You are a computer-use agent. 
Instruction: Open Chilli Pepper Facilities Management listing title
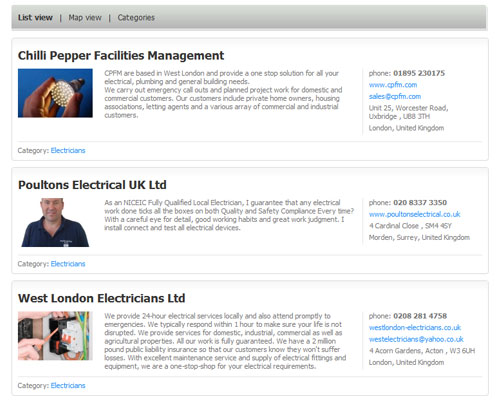click(121, 55)
